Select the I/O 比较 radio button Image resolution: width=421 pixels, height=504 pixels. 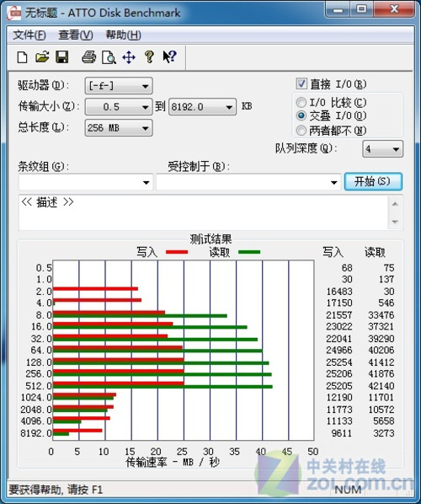point(301,103)
